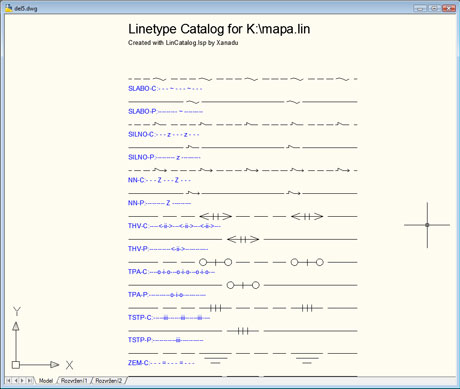Jump to last layout tab arrow
Screen dimensions: 460x389
pyautogui.click(x=29, y=380)
